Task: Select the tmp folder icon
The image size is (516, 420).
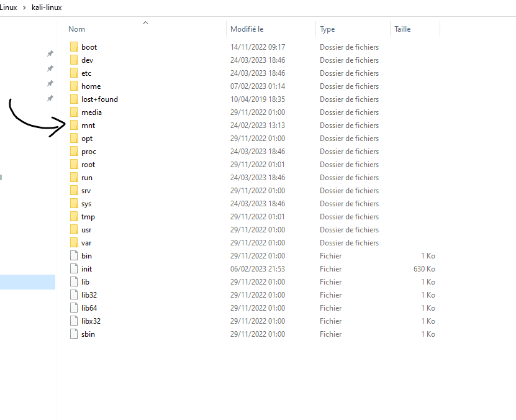Action: pyautogui.click(x=74, y=217)
